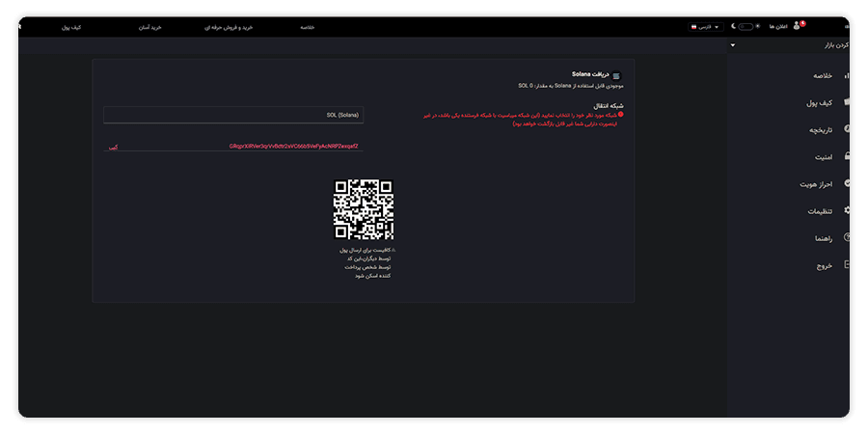Open خرید آسان in top navigation

[x=150, y=27]
